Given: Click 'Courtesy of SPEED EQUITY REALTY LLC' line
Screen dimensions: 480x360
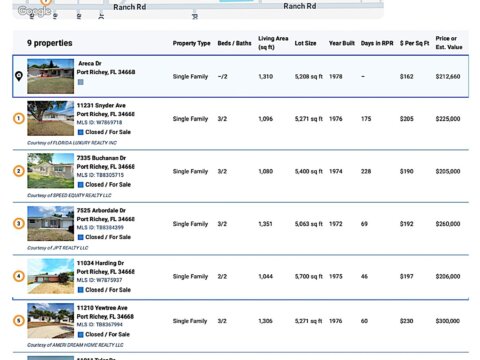Looking at the screenshot, I should (x=69, y=195).
